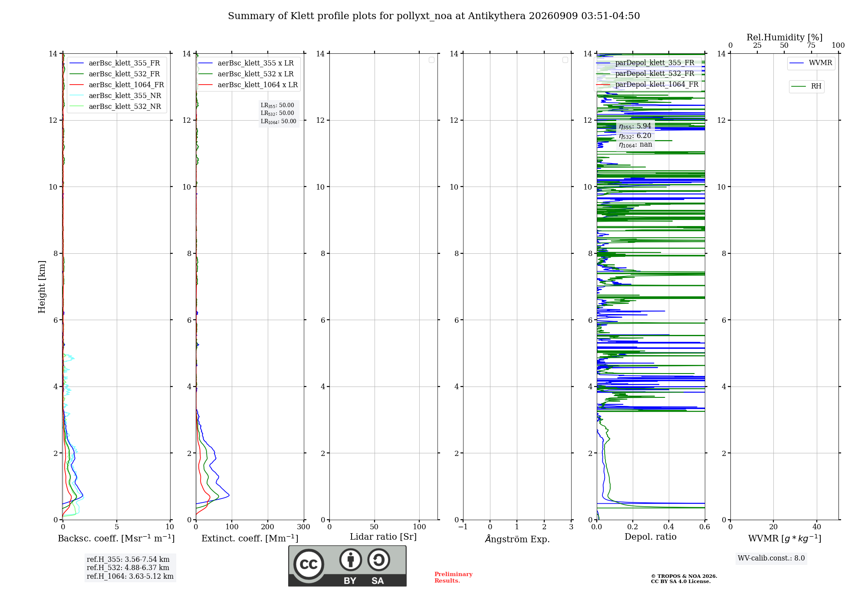
Task: Click the Height [km] axis label
Action: 42,287
